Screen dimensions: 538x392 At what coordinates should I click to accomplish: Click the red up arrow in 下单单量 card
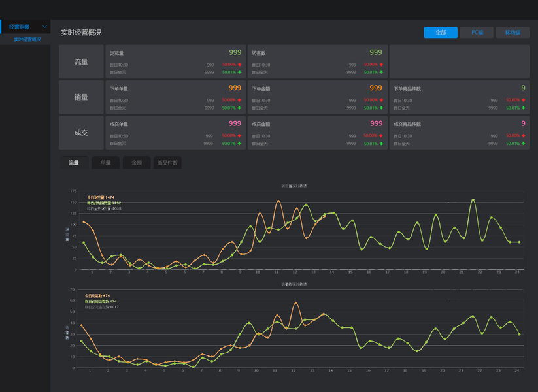coord(239,100)
